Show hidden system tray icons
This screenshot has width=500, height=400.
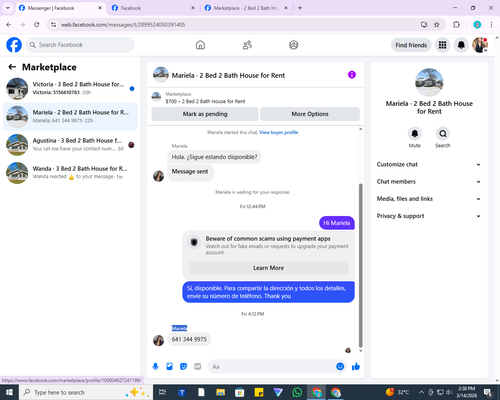pyautogui.click(x=421, y=392)
